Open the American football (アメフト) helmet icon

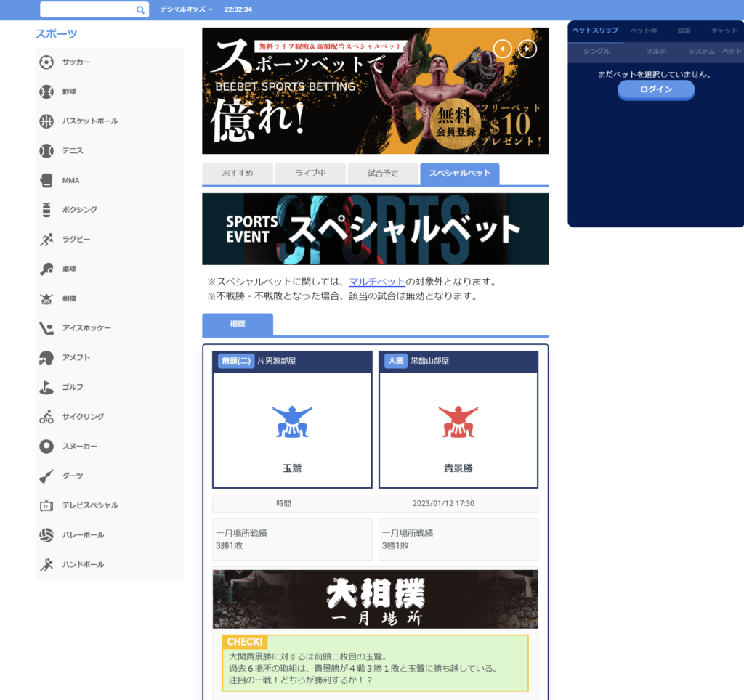(x=46, y=357)
